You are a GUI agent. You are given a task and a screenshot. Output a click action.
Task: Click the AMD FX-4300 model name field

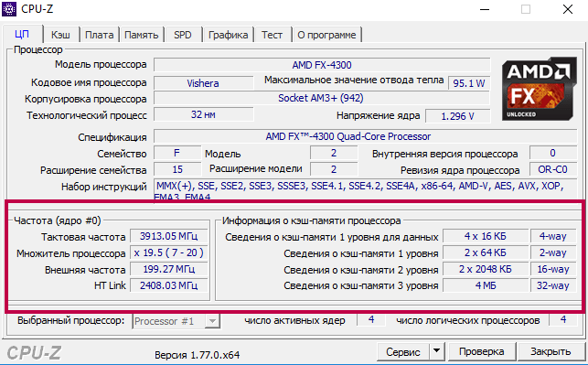coord(322,65)
